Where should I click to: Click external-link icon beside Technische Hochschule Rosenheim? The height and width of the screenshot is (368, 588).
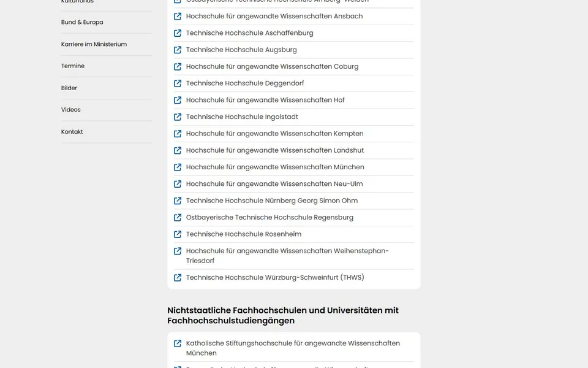pyautogui.click(x=178, y=234)
